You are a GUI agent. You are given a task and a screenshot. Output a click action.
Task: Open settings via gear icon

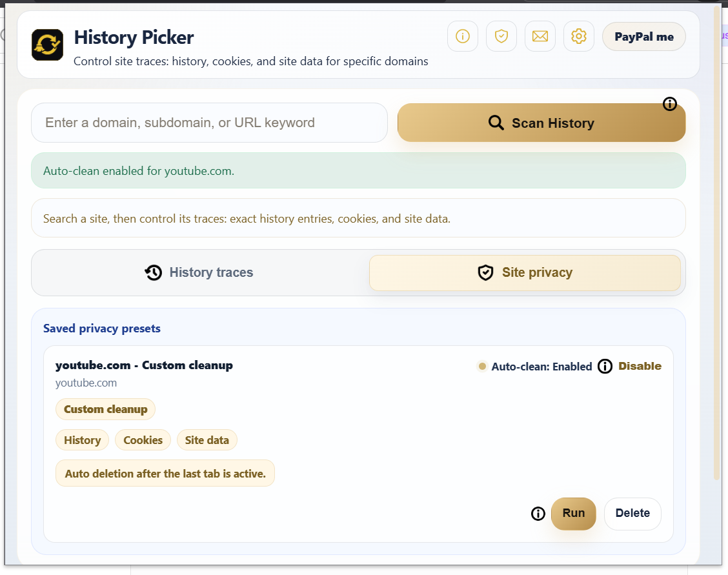point(578,36)
